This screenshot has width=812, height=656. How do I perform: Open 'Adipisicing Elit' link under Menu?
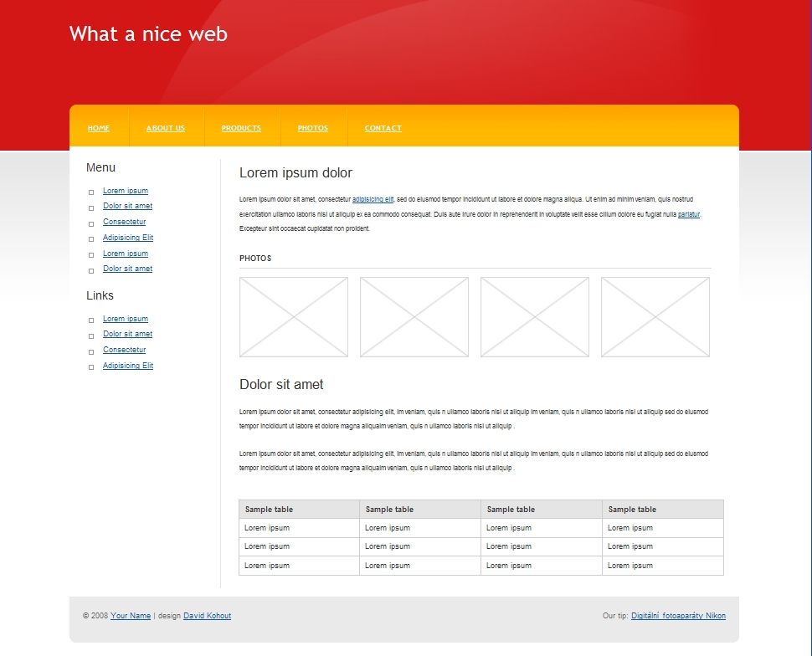click(x=128, y=238)
